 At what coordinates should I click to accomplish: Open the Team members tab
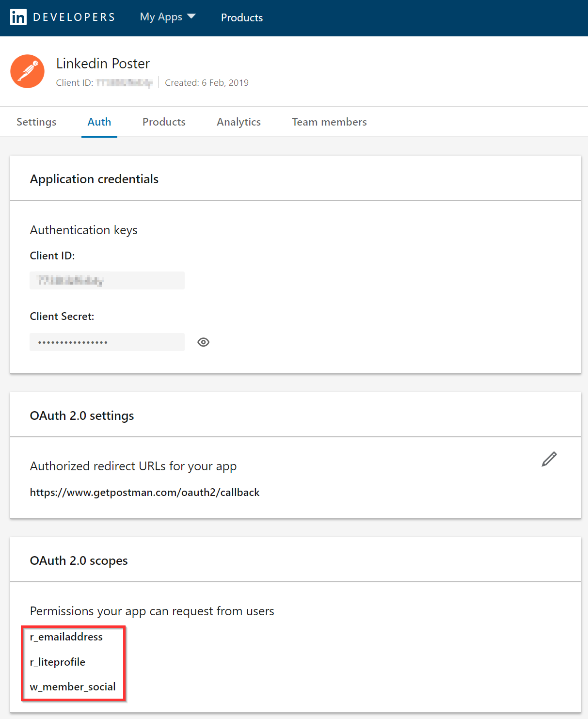tap(329, 122)
